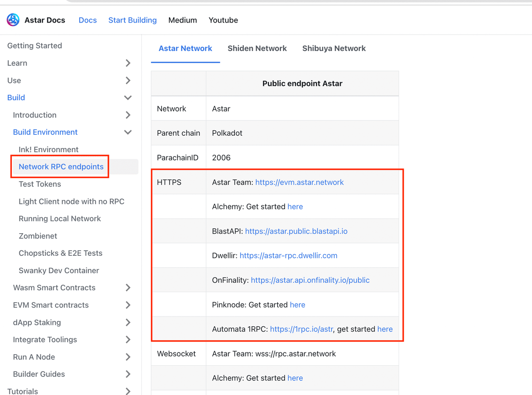Select Build in the sidebar
The height and width of the screenshot is (395, 532).
click(16, 98)
